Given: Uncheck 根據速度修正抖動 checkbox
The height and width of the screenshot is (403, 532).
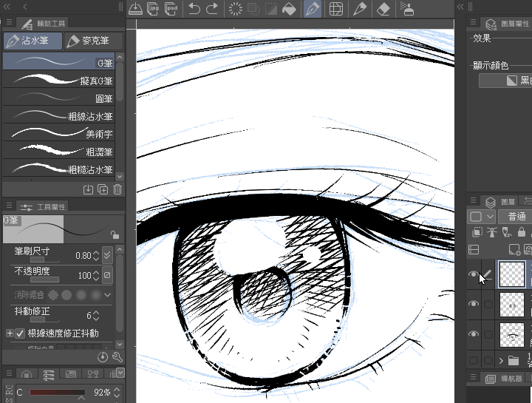Looking at the screenshot, I should click(20, 333).
